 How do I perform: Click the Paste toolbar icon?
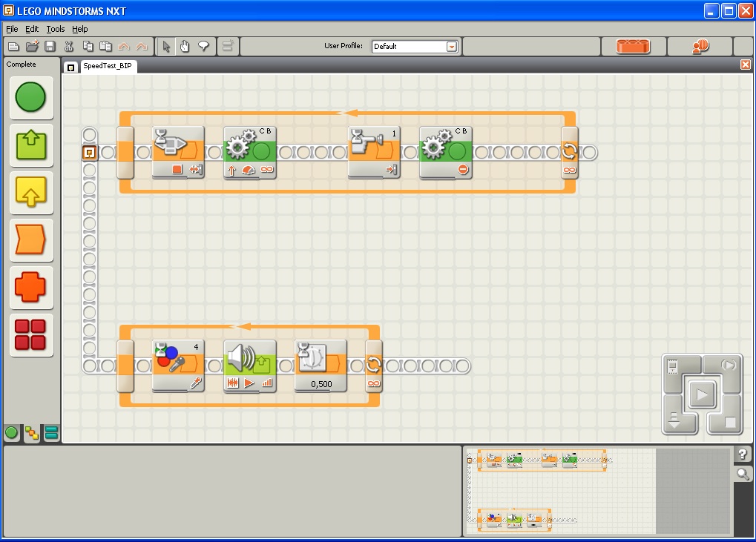105,46
